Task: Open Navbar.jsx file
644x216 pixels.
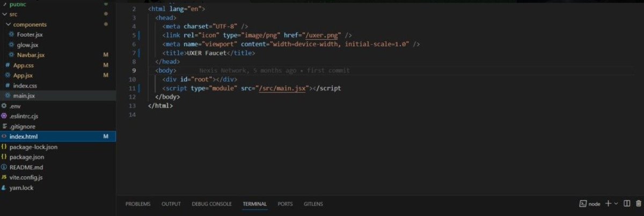Action: pos(58,55)
